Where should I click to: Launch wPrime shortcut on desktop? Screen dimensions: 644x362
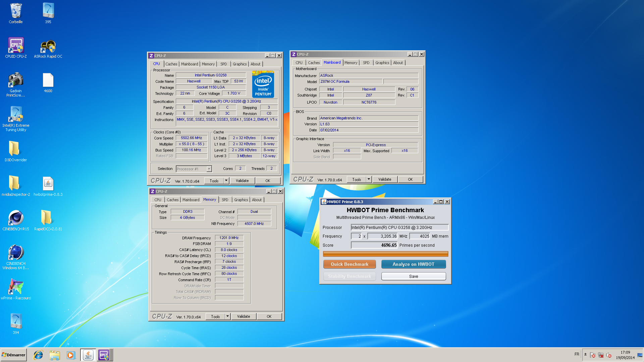(16, 290)
